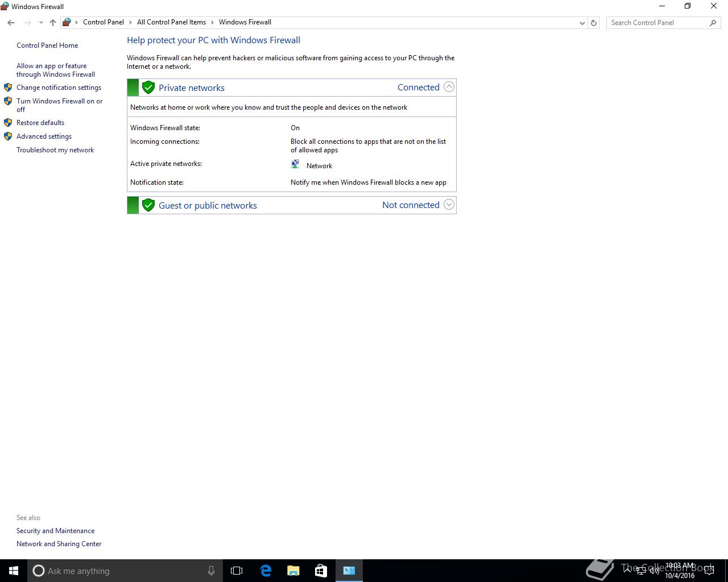Open Action Center notifications icon
Image resolution: width=728 pixels, height=582 pixels.
709,571
